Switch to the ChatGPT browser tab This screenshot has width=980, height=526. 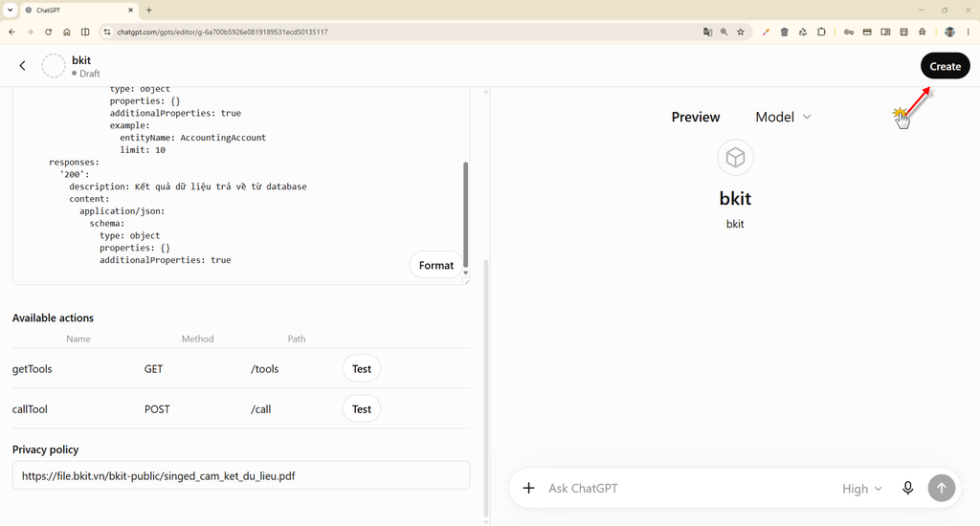[78, 10]
